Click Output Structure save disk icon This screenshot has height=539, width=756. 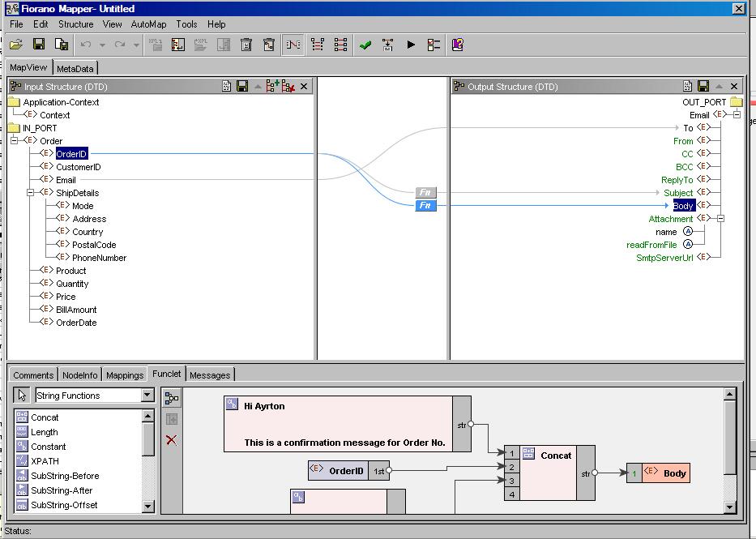pos(703,86)
